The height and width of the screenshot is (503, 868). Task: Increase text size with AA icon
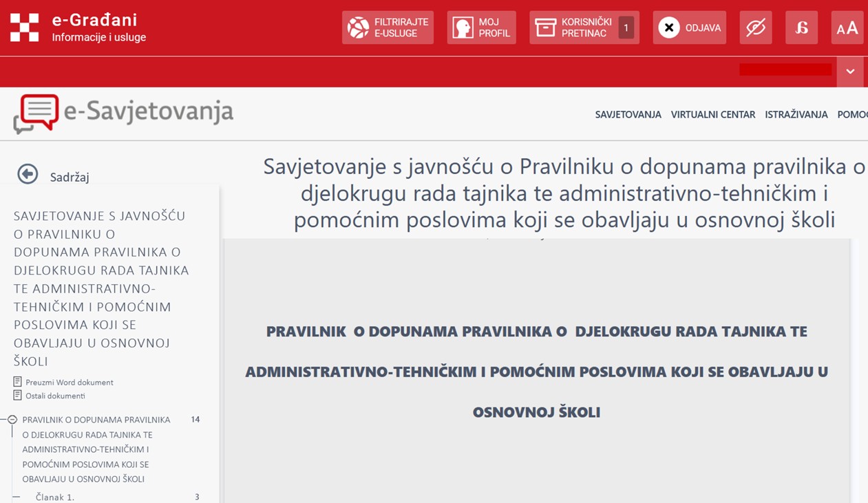(847, 28)
